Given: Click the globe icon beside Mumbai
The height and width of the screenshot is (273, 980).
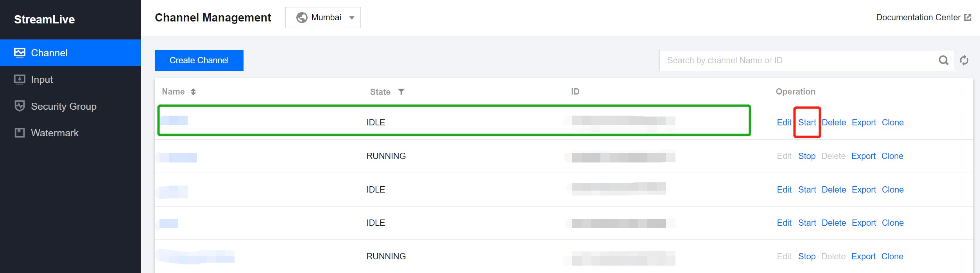Looking at the screenshot, I should coord(302,18).
